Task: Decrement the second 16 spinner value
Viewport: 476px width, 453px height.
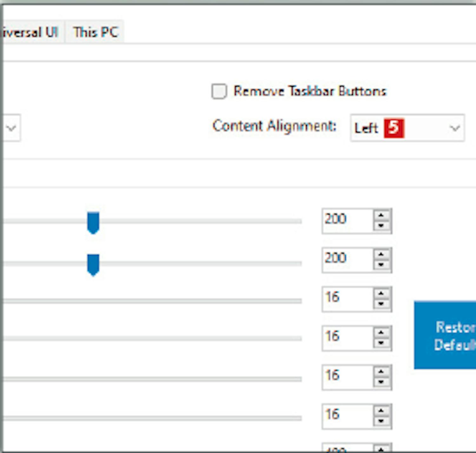Action: 381,343
